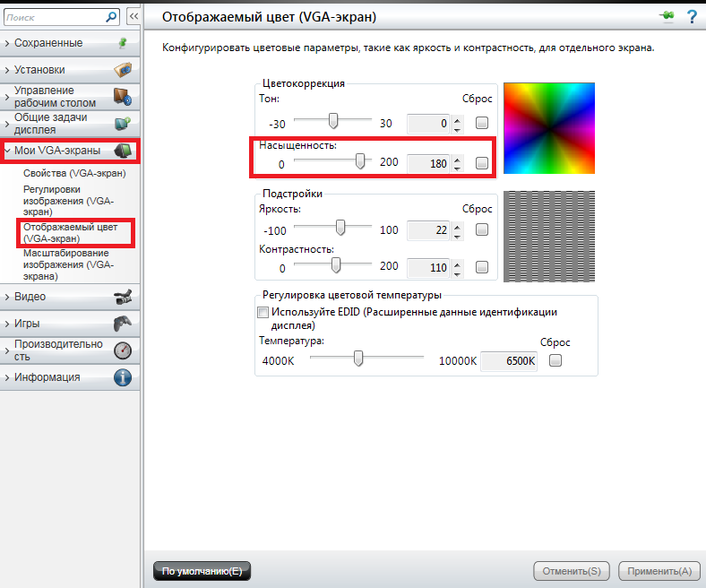Image resolution: width=706 pixels, height=588 pixels.
Task: Click the Яркость slider handle
Action: 340,228
